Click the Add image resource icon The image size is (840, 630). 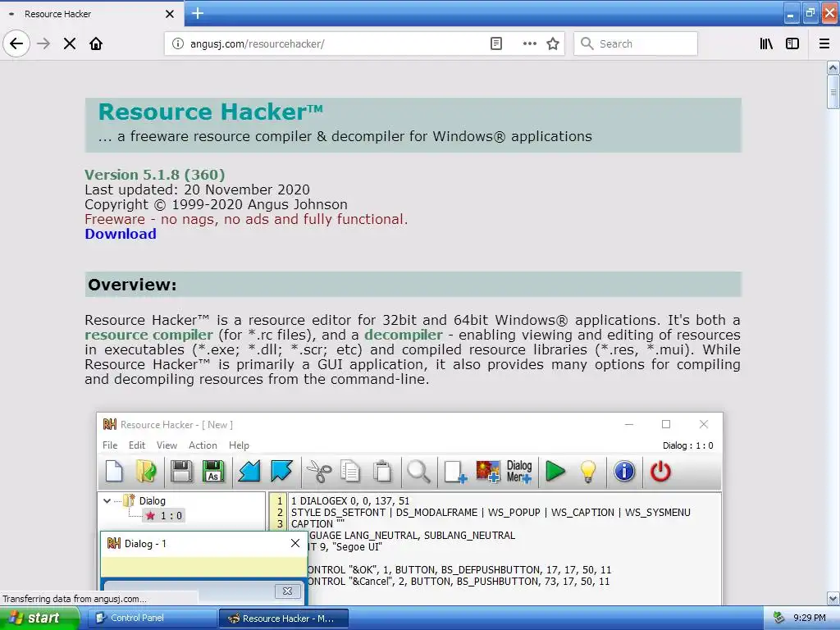pos(487,472)
